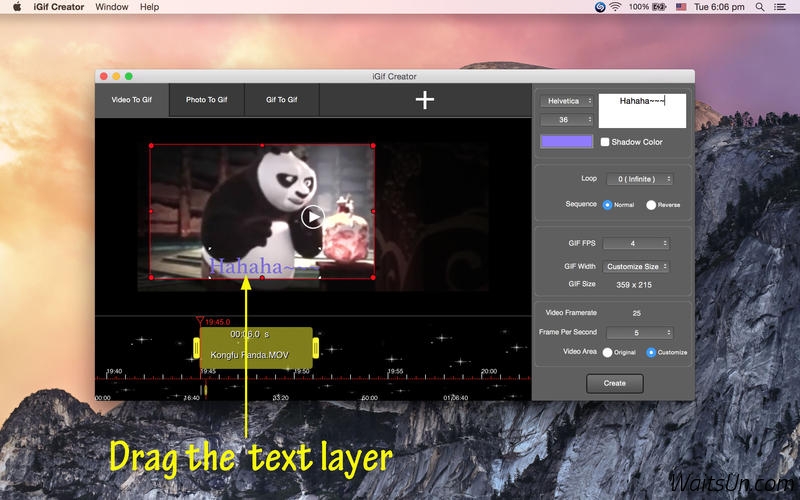The width and height of the screenshot is (800, 500).
Task: Open the Window menu
Action: pyautogui.click(x=112, y=7)
